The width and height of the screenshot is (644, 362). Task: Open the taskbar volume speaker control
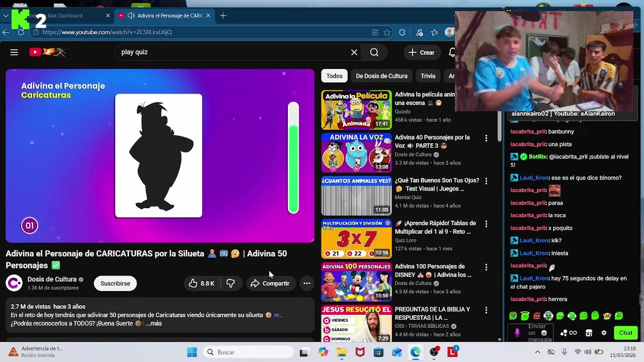[x=588, y=352]
